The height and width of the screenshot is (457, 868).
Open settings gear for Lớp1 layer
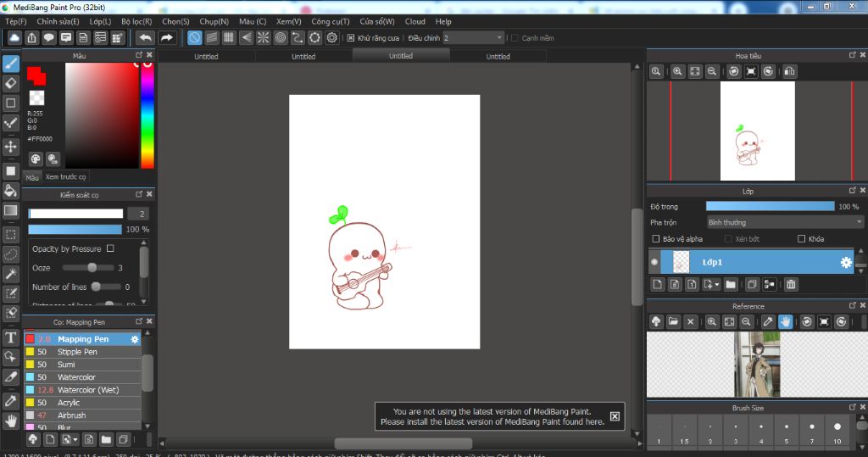845,263
